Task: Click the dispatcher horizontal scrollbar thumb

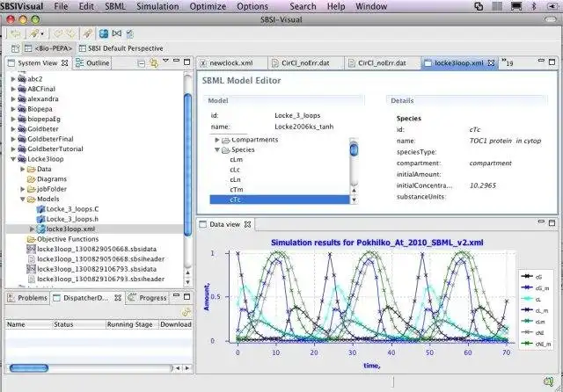Action: tap(29, 368)
